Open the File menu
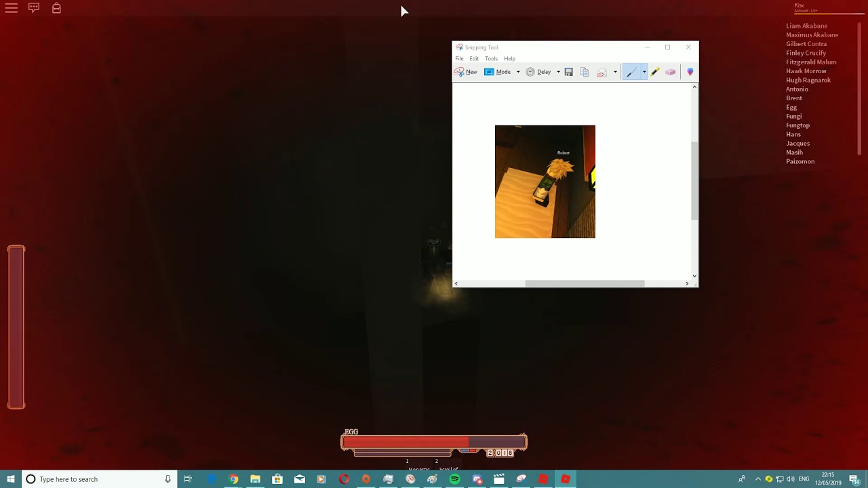868x488 pixels. point(459,59)
